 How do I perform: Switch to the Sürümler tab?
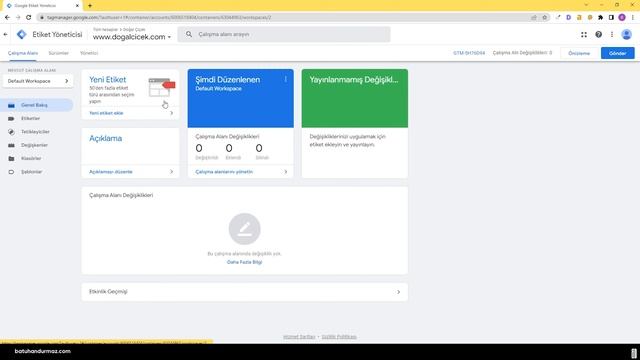pos(58,53)
